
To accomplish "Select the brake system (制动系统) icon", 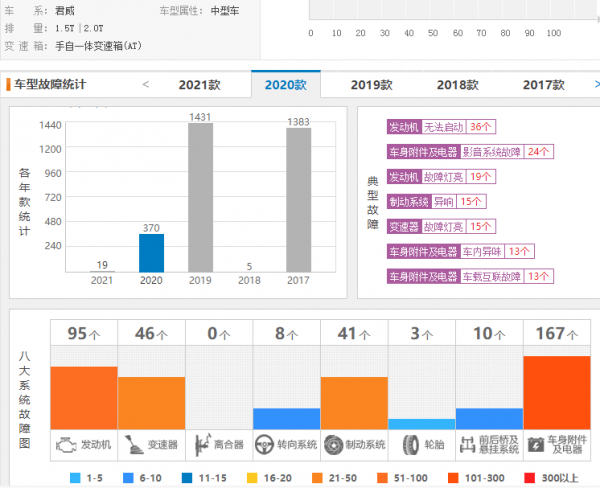I will 333,443.
